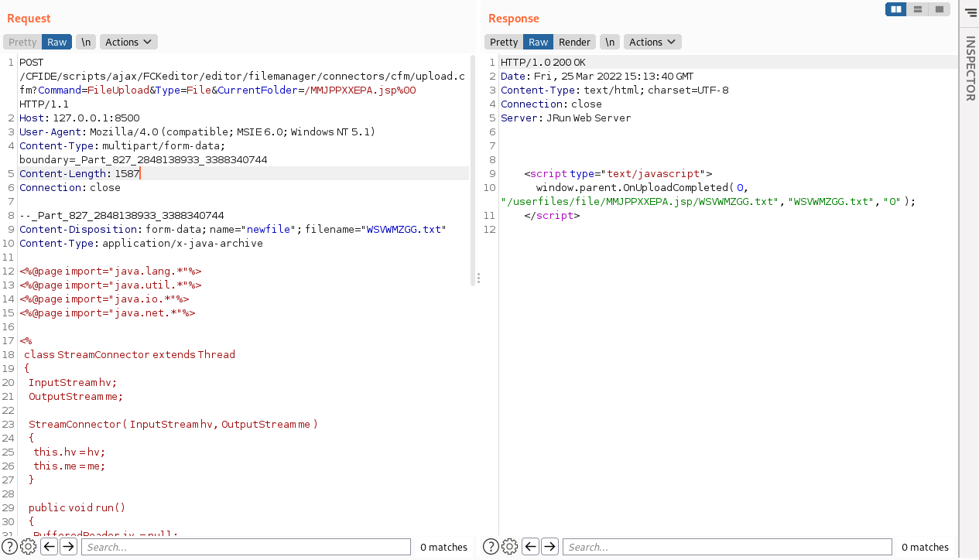
Task: Click the 'public void run()' line
Action: pos(77,507)
